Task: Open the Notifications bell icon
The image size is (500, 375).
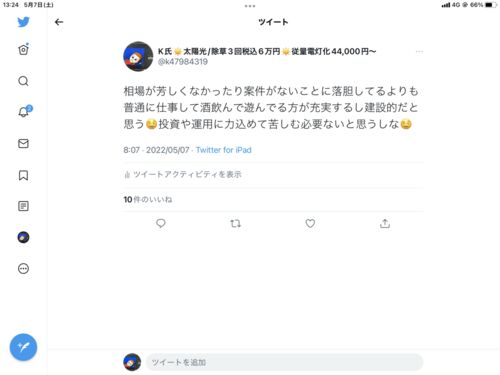Action: 24,112
